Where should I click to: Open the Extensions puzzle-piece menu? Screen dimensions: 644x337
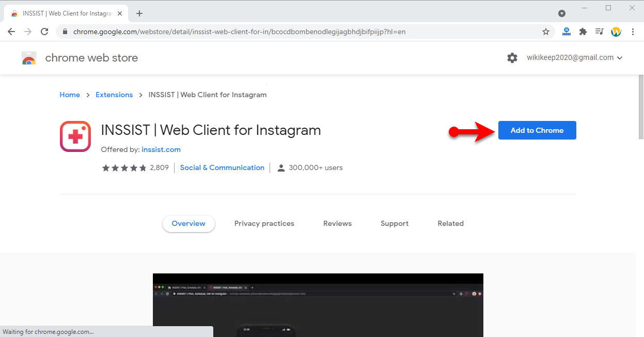583,32
